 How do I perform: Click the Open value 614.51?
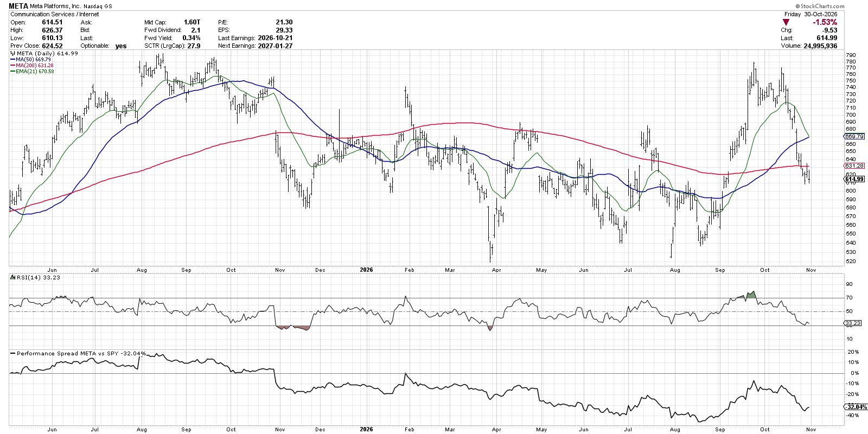(x=52, y=22)
